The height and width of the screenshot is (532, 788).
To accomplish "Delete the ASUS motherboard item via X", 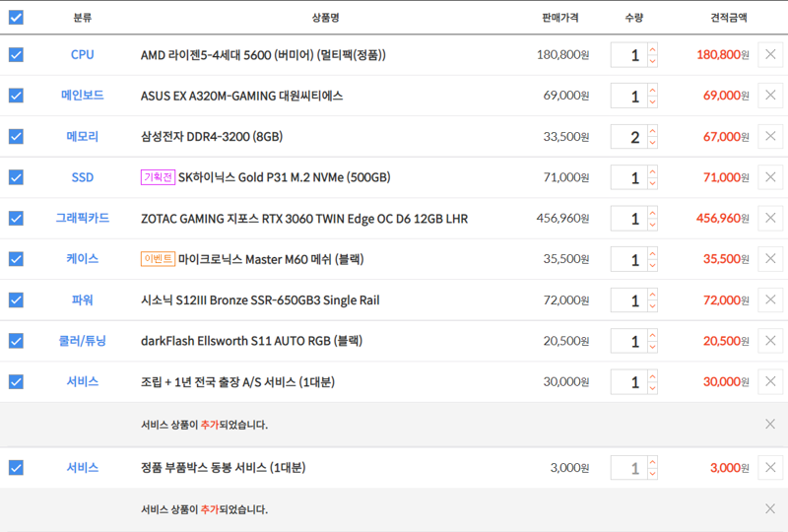I will (x=770, y=96).
